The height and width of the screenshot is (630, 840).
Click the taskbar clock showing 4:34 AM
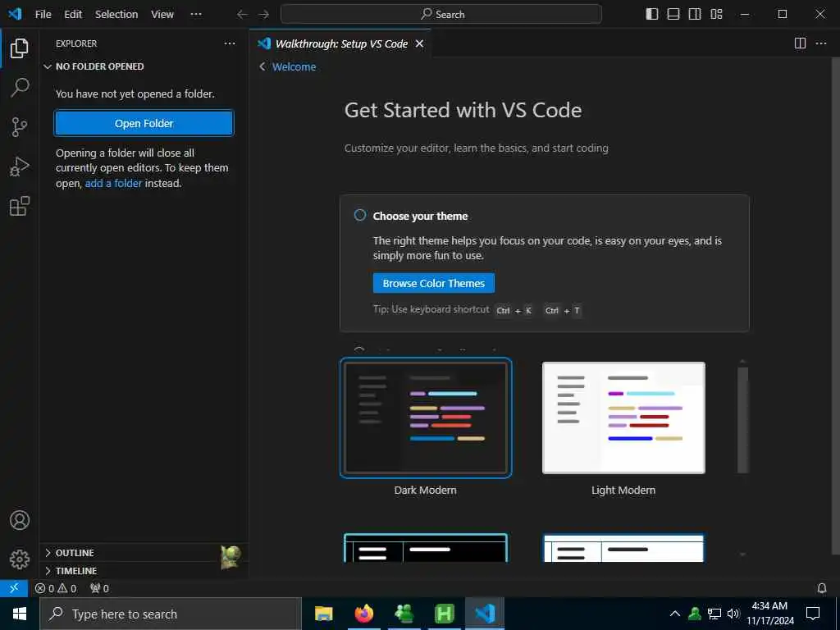(x=769, y=614)
